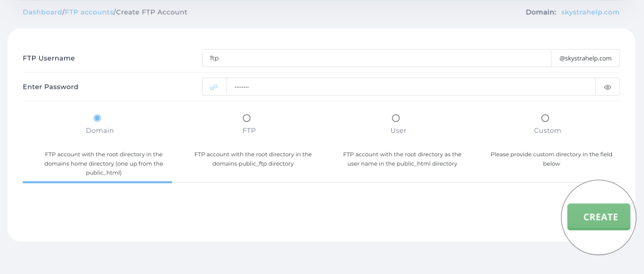Click the @skystrahelp.com username suffix

[x=585, y=58]
